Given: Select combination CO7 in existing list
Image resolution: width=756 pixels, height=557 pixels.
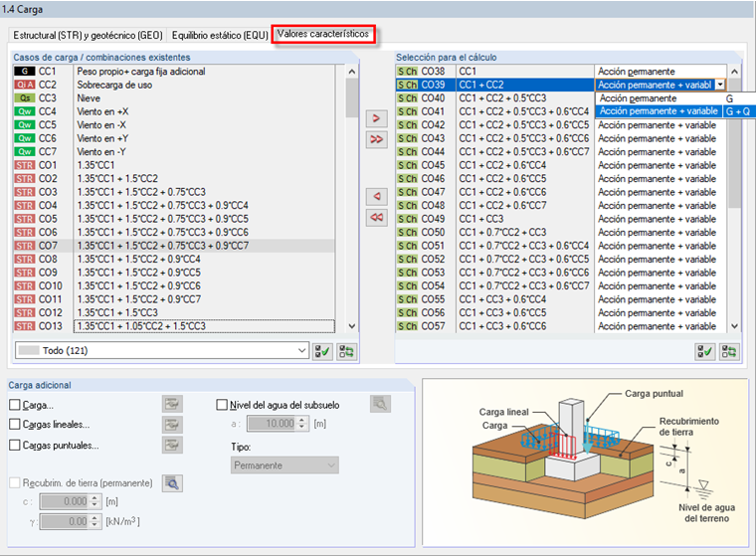Looking at the screenshot, I should [173, 246].
